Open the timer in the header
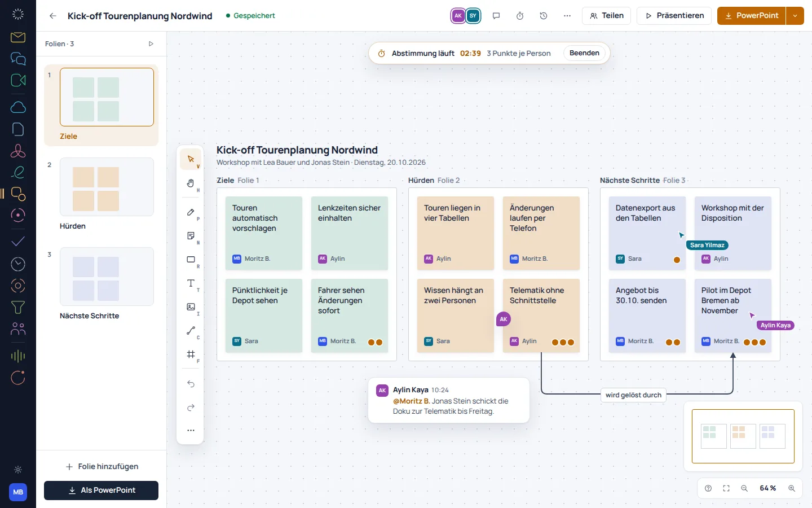Viewport: 812px width, 508px height. pyautogui.click(x=520, y=16)
